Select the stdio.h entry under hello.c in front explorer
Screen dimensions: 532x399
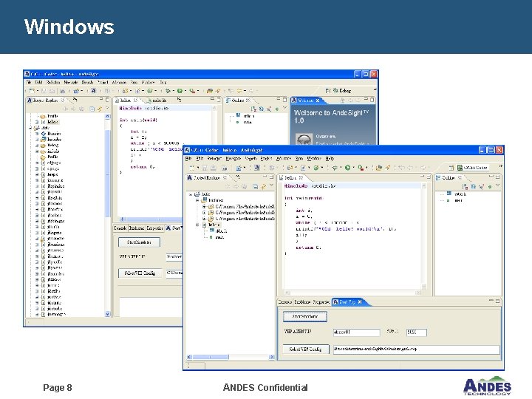(x=218, y=231)
